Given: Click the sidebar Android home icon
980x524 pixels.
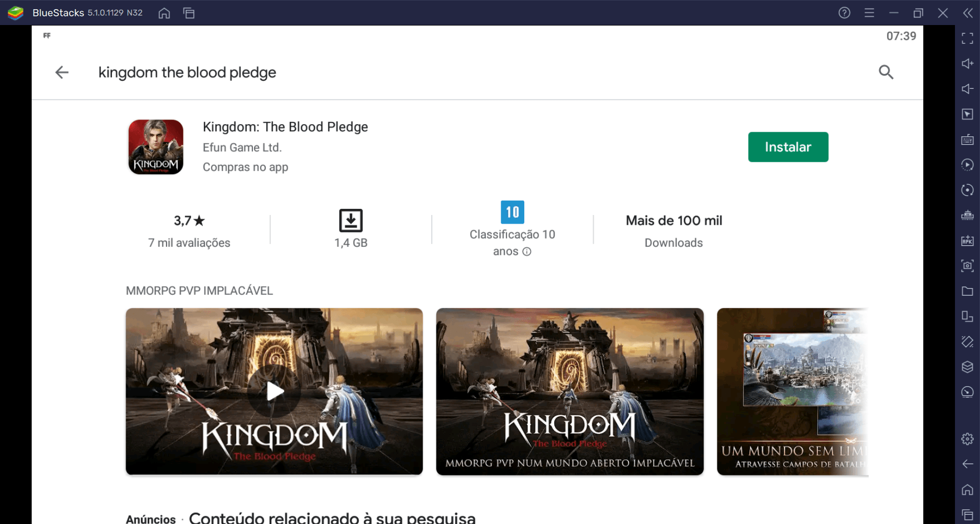Looking at the screenshot, I should click(967, 489).
